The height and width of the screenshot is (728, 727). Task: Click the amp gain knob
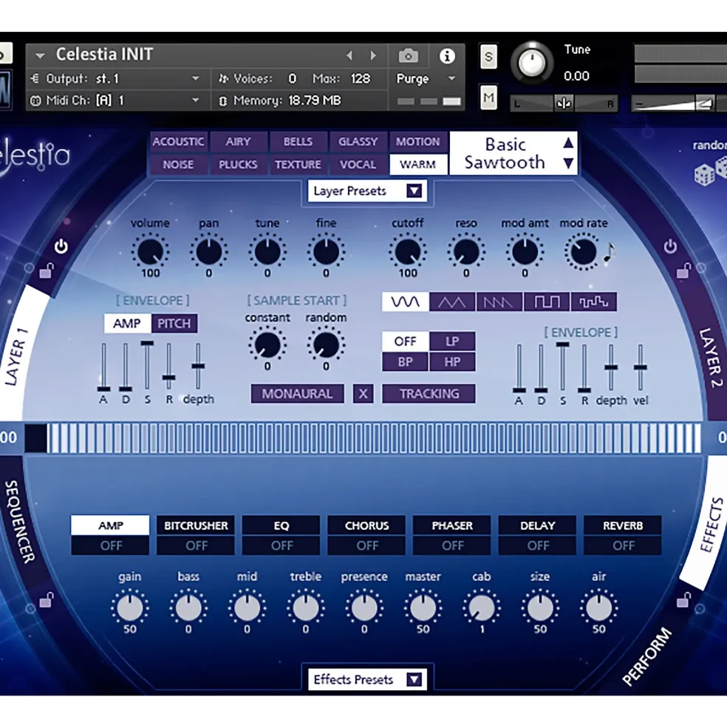coord(130,607)
